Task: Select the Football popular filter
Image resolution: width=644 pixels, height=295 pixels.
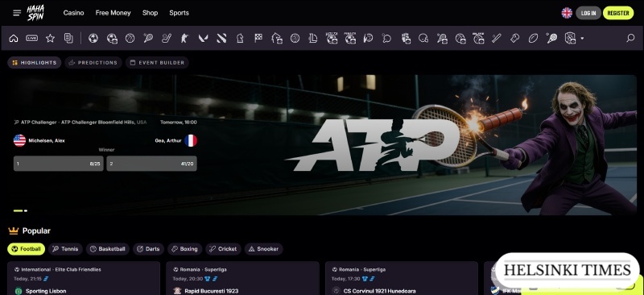Action: 26,249
